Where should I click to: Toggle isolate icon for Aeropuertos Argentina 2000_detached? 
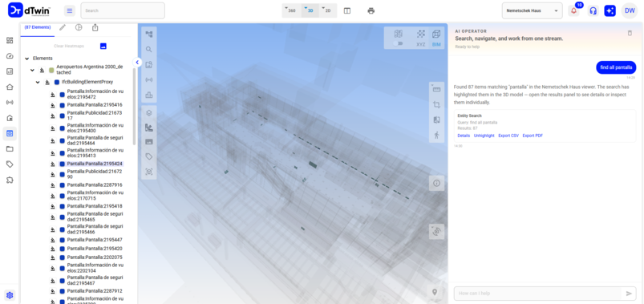coord(42,71)
